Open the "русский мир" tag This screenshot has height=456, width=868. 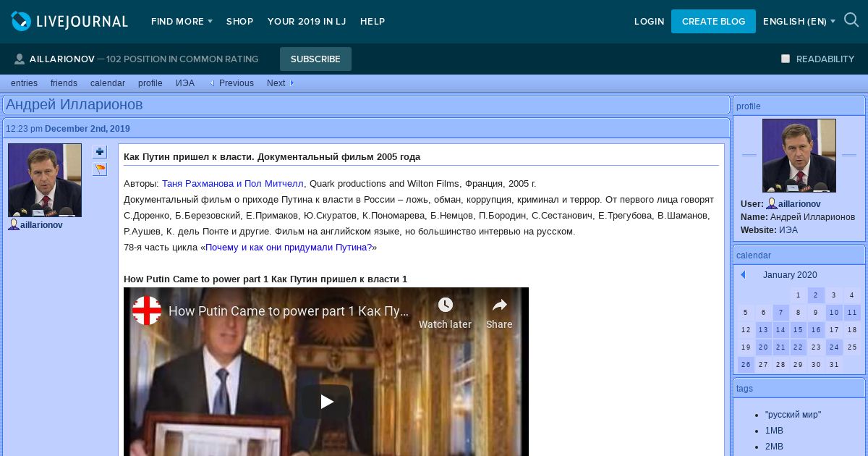793,415
